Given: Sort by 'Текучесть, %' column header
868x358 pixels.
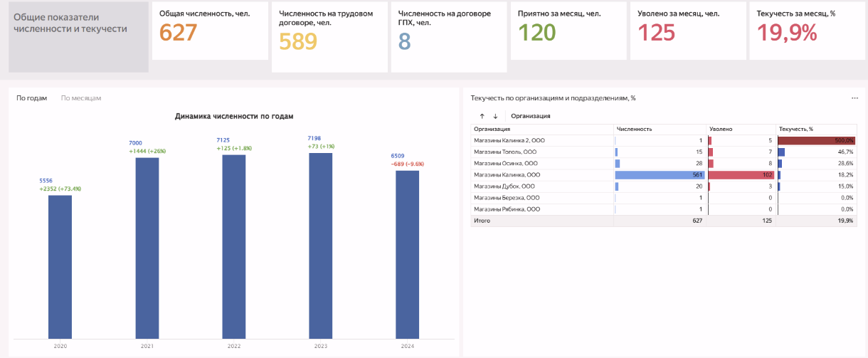Looking at the screenshot, I should [796, 129].
